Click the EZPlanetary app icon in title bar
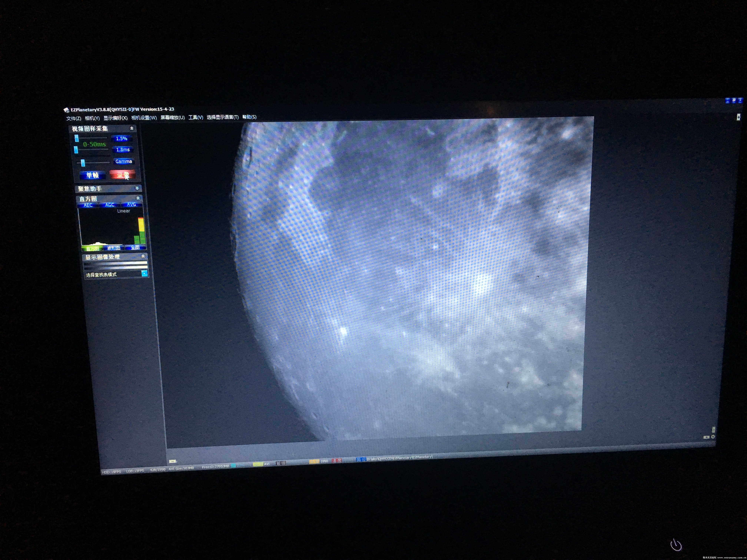Image resolution: width=747 pixels, height=560 pixels. [x=66, y=110]
